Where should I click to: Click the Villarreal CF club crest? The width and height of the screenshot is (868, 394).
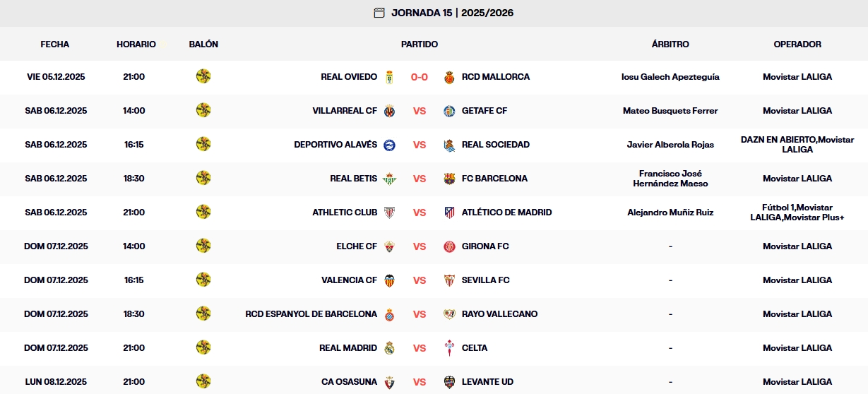pos(389,111)
